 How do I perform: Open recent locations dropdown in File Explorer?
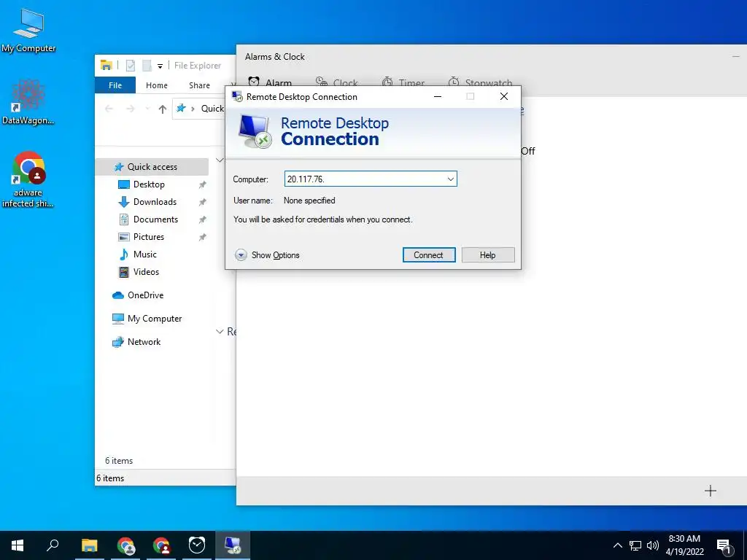[x=147, y=109]
